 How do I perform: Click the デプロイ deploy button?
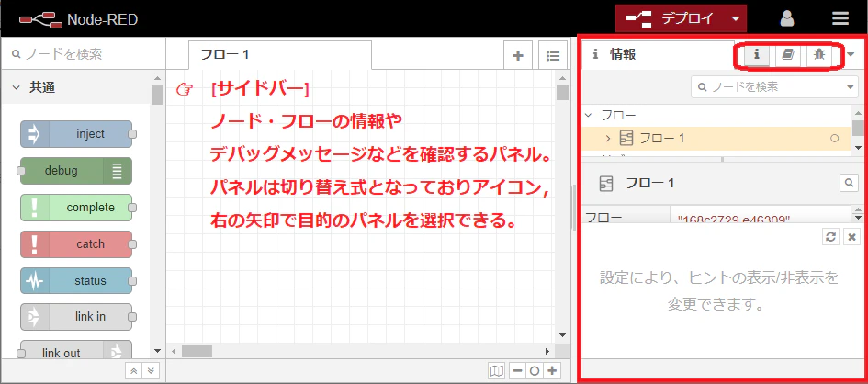(669, 18)
